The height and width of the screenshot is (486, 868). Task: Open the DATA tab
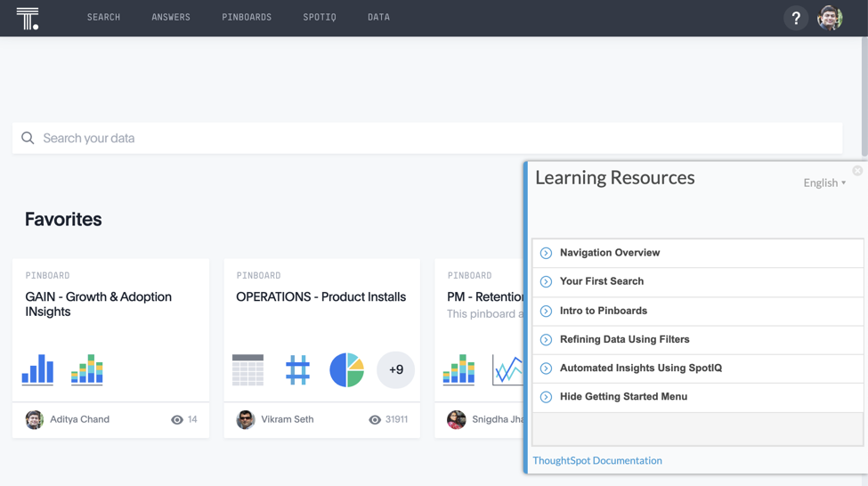378,17
